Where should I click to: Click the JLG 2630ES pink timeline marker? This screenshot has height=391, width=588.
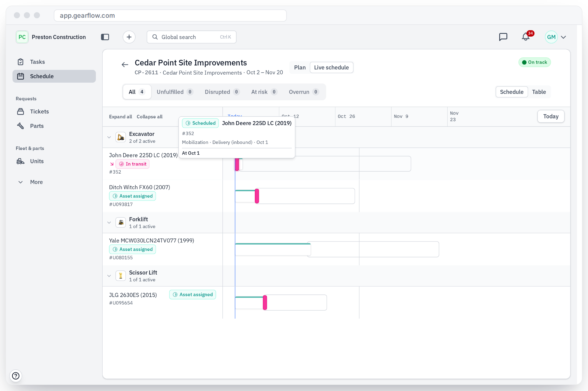pyautogui.click(x=265, y=303)
